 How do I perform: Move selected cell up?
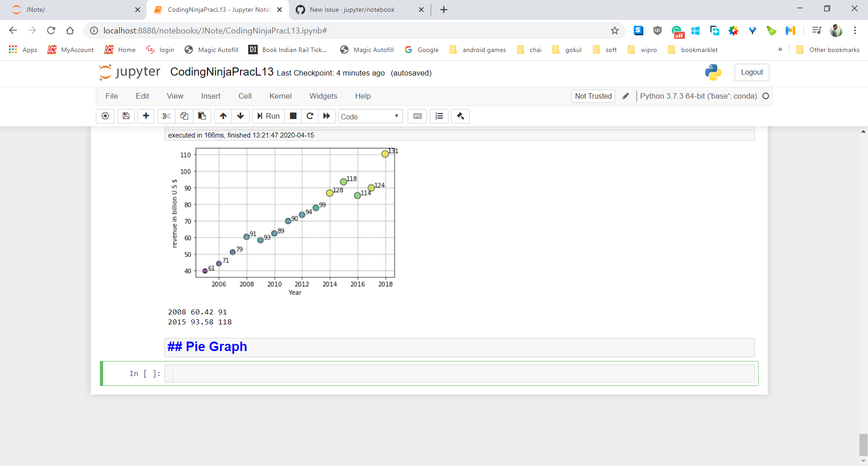(223, 116)
